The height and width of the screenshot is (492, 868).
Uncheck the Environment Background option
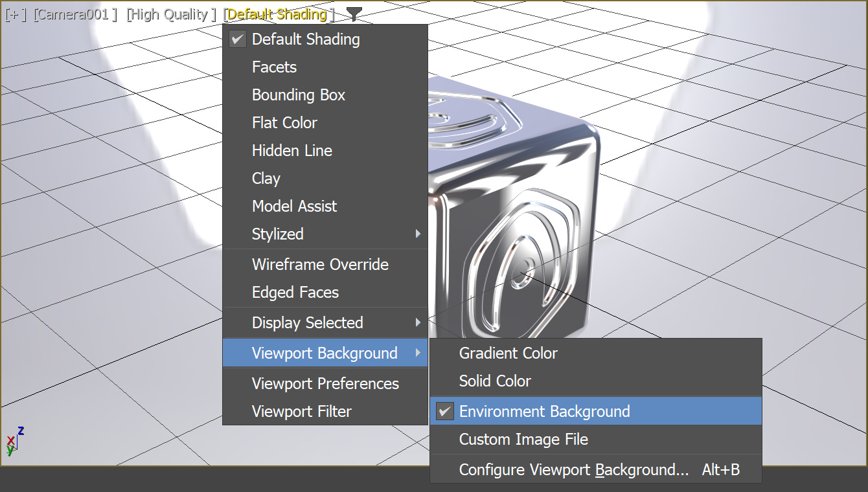pyautogui.click(x=543, y=411)
